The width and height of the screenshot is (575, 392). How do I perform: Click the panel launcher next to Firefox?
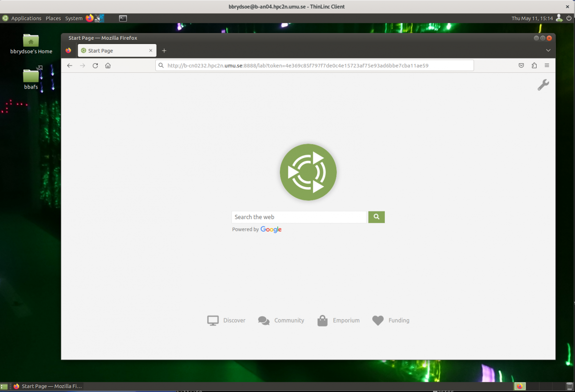click(100, 18)
